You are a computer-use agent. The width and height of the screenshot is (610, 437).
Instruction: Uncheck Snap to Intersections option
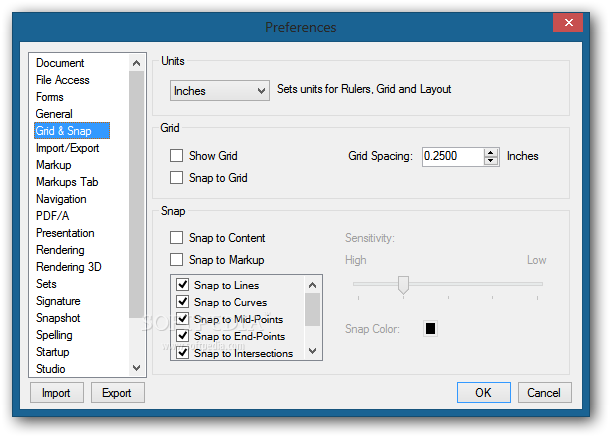[x=182, y=353]
